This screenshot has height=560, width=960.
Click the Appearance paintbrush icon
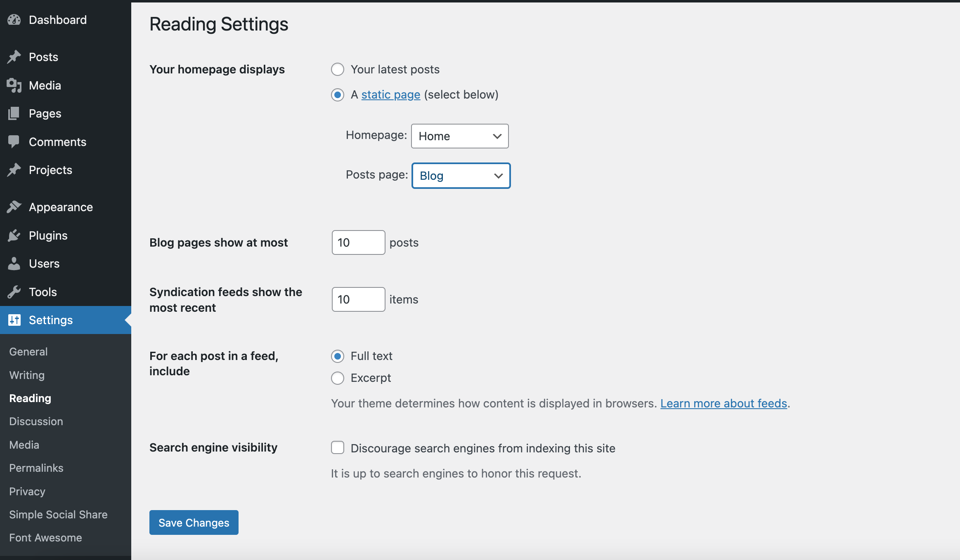(14, 207)
